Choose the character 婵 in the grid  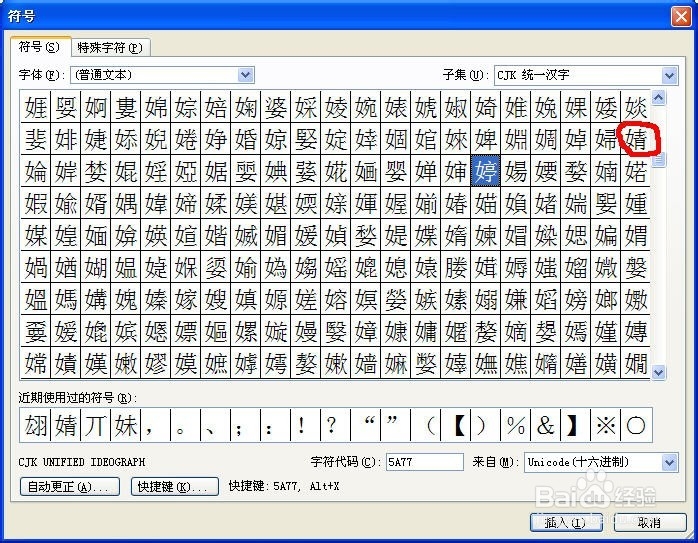pos(426,171)
